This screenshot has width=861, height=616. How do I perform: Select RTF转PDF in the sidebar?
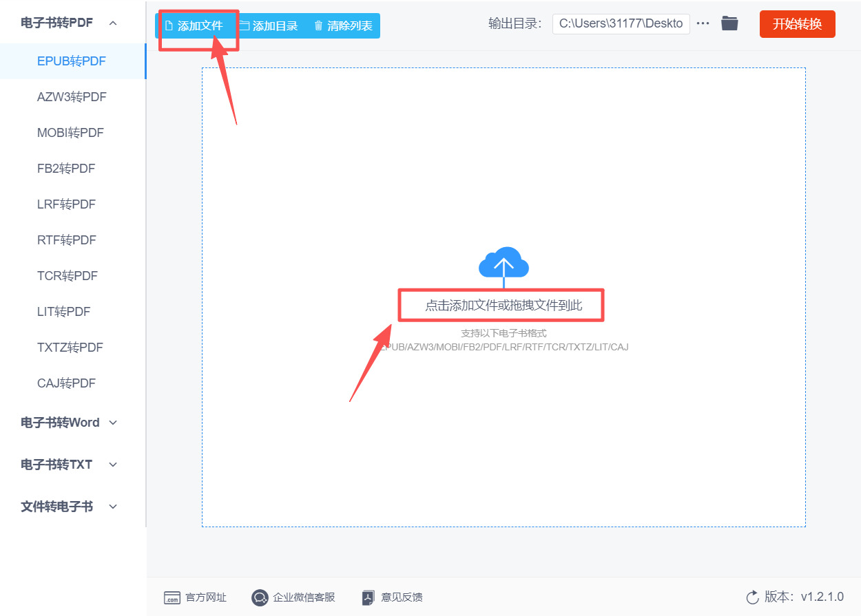(x=72, y=240)
